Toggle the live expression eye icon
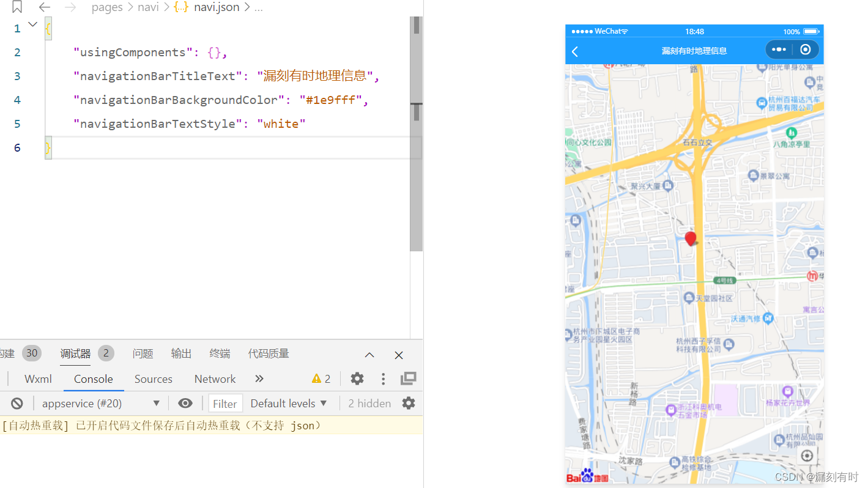Viewport: 868px width, 488px height. [185, 403]
